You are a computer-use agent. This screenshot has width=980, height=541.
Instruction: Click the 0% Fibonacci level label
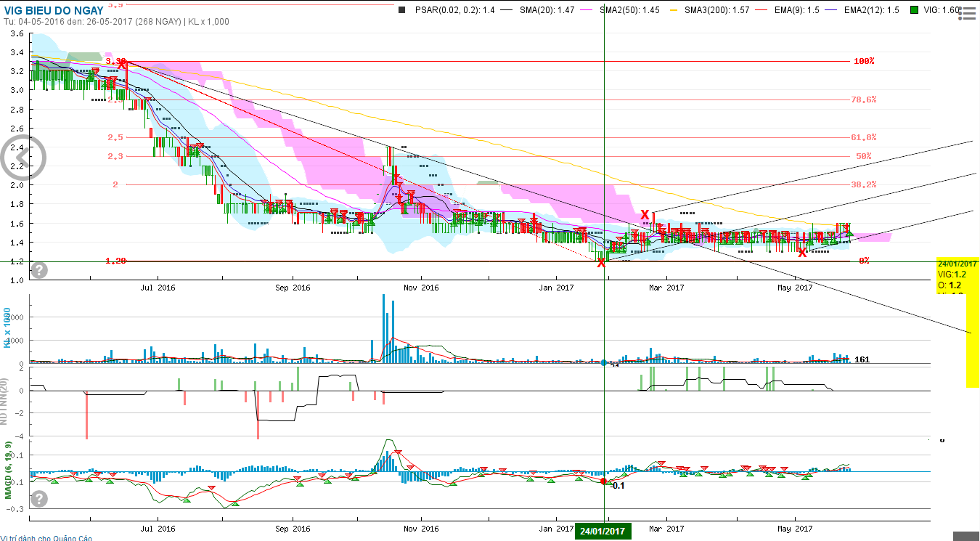pos(865,261)
